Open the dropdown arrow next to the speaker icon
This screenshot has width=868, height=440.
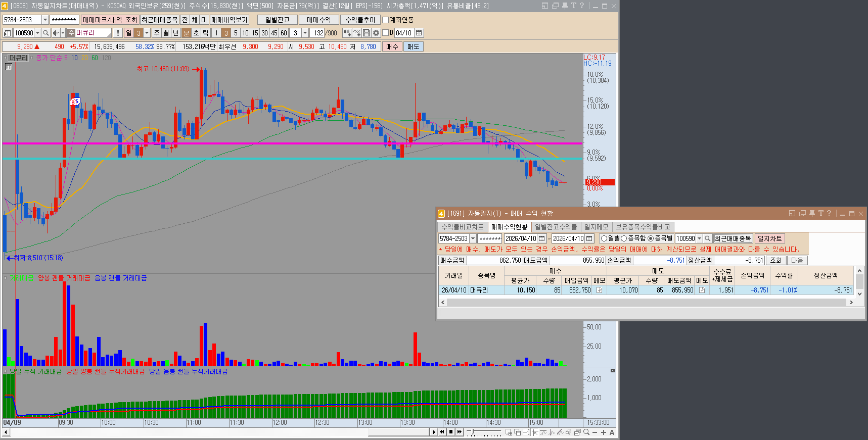pyautogui.click(x=63, y=33)
